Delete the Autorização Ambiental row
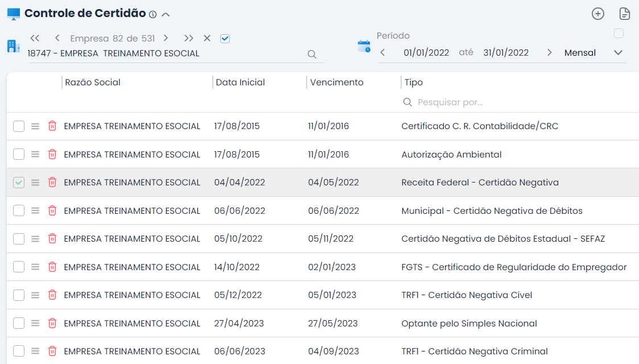 [x=52, y=154]
